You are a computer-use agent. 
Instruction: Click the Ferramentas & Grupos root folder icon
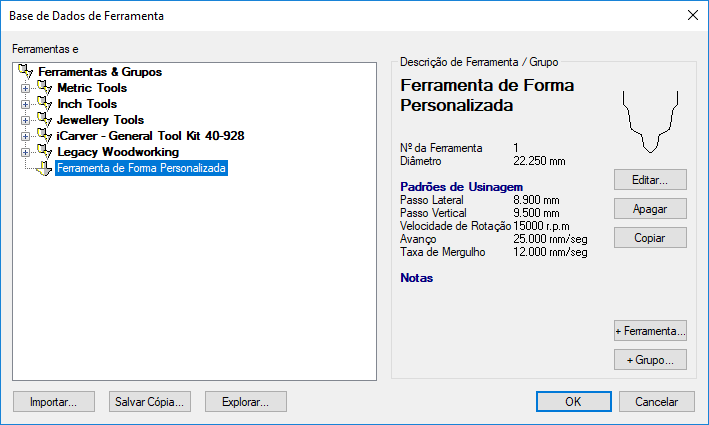click(26, 72)
